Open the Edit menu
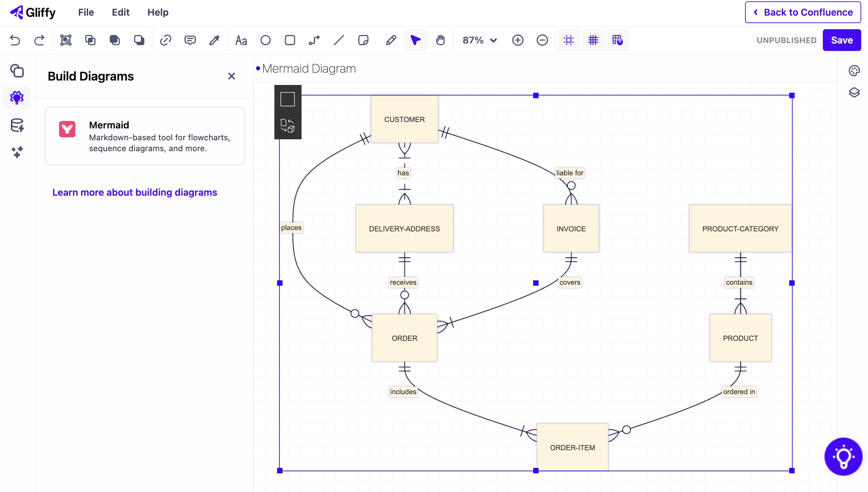 pyautogui.click(x=120, y=13)
